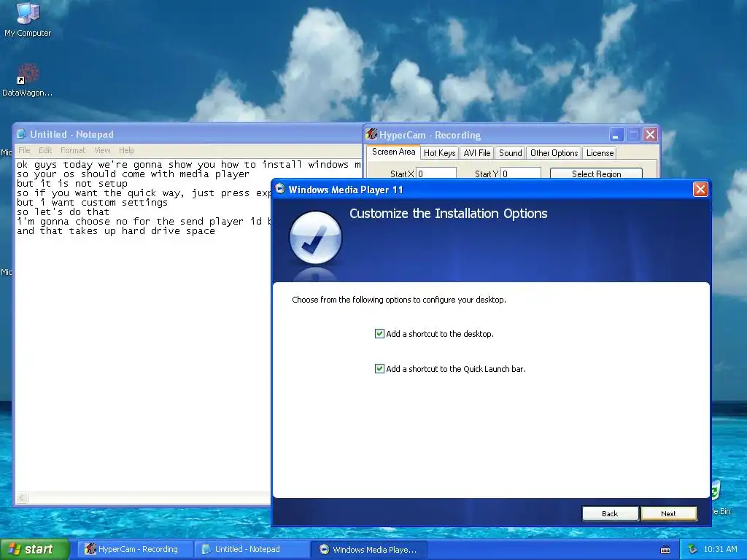The image size is (747, 560).
Task: Uncheck Add a shortcut to Quick Launch bar
Action: point(379,368)
